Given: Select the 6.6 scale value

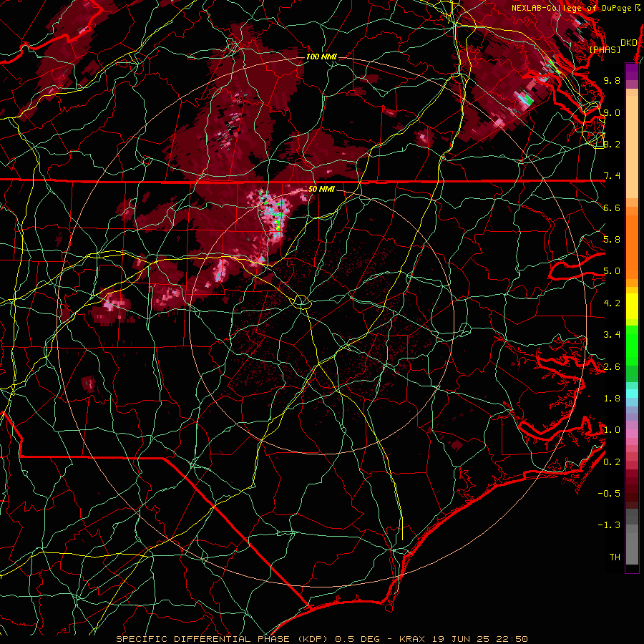Looking at the screenshot, I should pos(612,208).
